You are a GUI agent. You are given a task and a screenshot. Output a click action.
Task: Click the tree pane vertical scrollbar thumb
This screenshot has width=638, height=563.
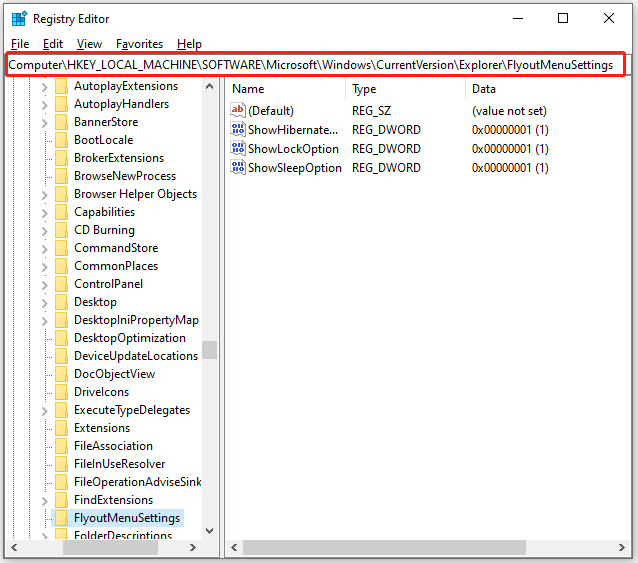click(x=210, y=350)
